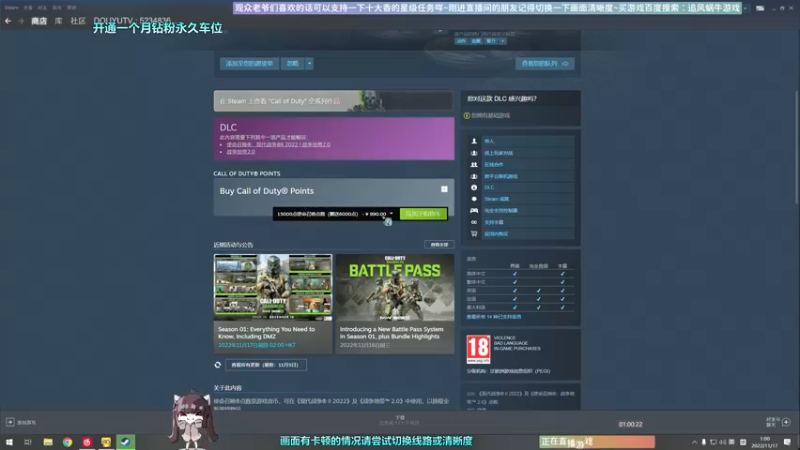Screen dimensions: 800x450
Task: Open File Explorer from the taskbar
Action: [x=48, y=442]
